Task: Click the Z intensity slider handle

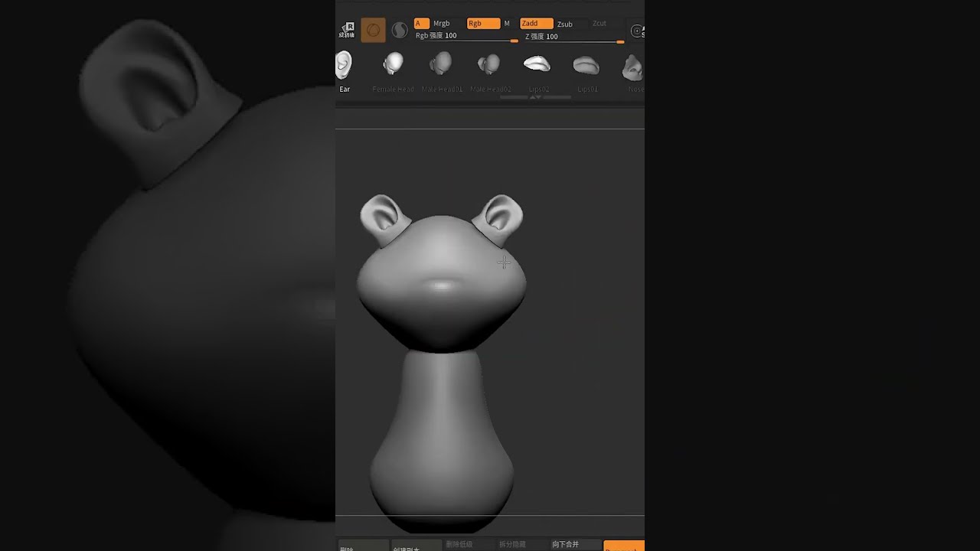Action: point(620,42)
